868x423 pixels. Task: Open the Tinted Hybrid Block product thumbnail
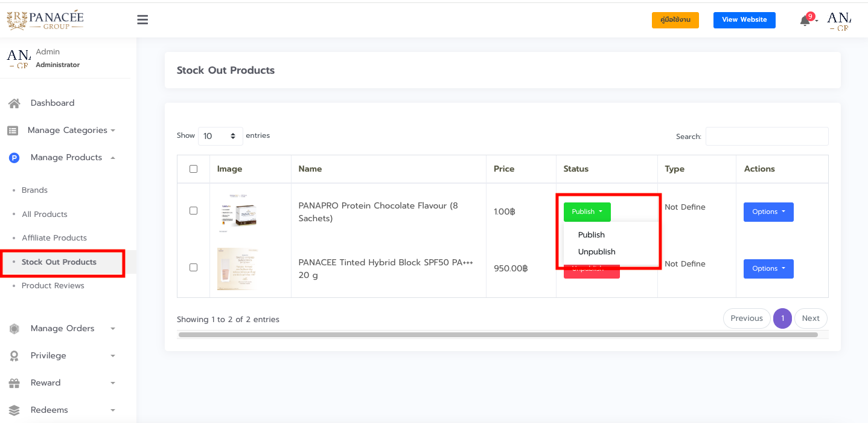(239, 269)
